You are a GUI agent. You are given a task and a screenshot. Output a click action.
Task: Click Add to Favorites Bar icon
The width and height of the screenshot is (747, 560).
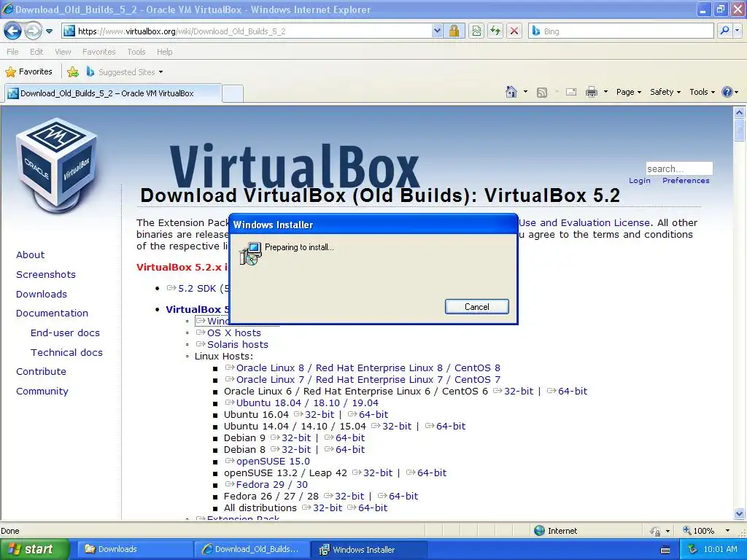(x=73, y=72)
